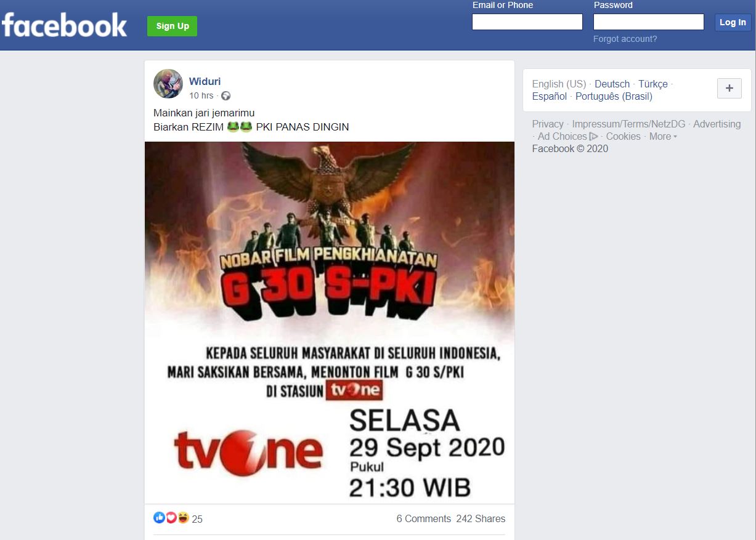Viewport: 756px width, 540px height.
Task: Click the Haha laughing reaction icon
Action: point(183,518)
